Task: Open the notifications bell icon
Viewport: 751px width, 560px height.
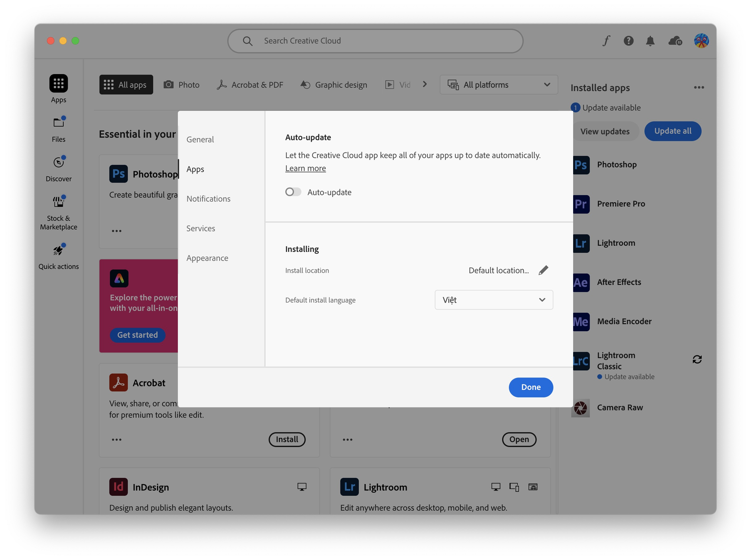Action: pyautogui.click(x=650, y=41)
